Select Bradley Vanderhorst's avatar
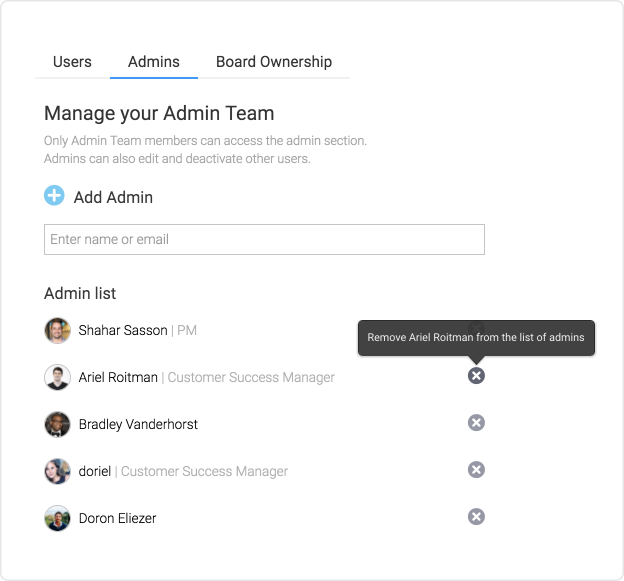Viewport: 624px width, 581px height. pos(57,424)
